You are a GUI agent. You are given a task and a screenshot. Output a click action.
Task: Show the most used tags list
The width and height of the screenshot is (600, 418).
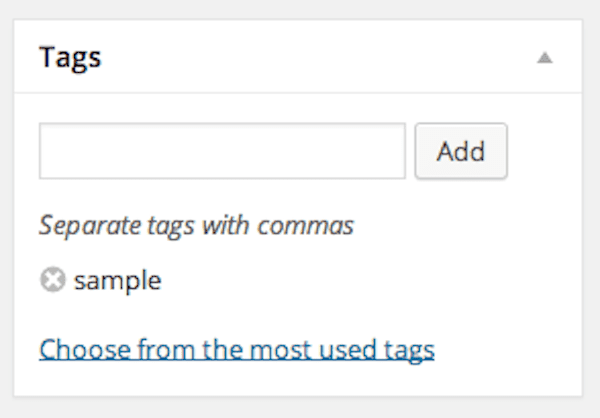[x=236, y=350]
